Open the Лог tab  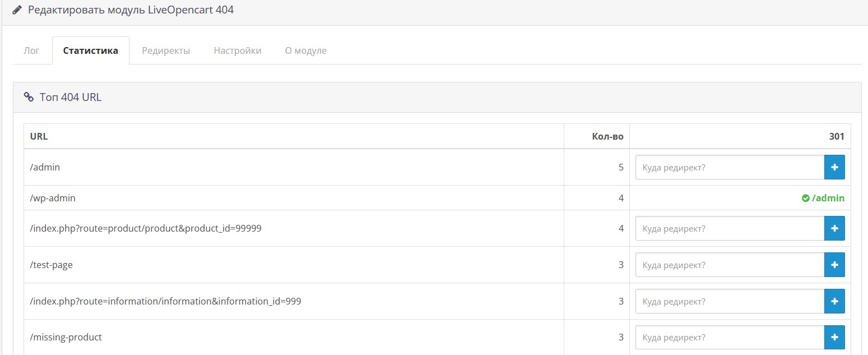click(32, 50)
